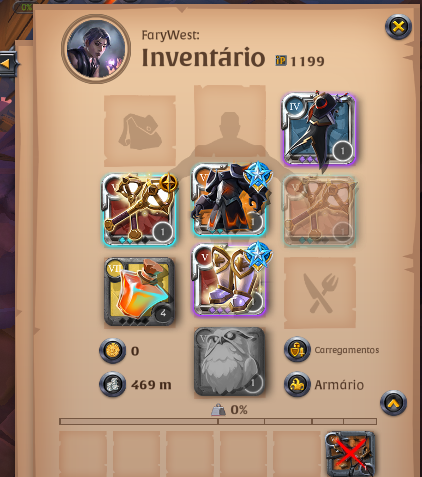Click the left arrow panel expander

[7, 63]
